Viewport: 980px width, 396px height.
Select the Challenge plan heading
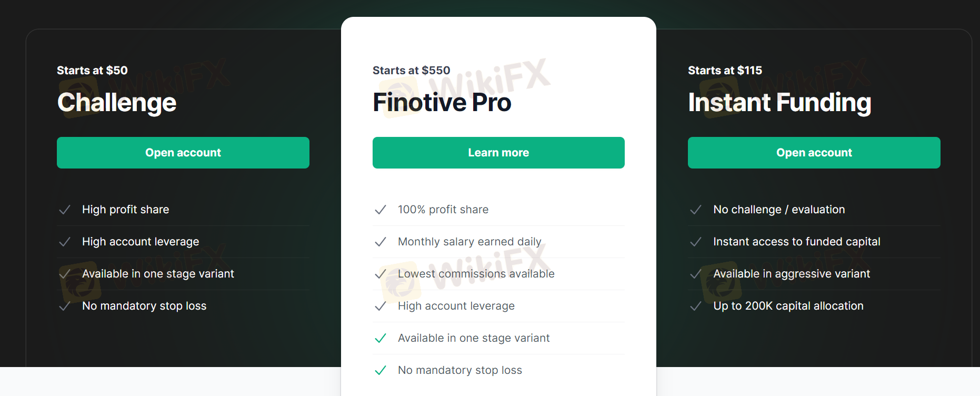117,103
